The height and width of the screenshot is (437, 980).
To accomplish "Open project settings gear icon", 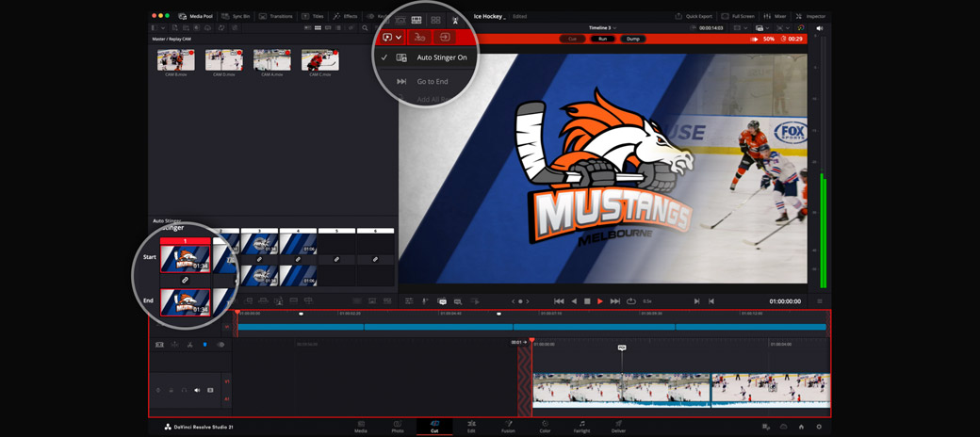I will pos(819,427).
